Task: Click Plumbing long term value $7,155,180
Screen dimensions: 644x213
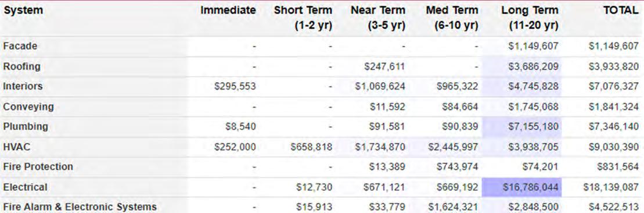Action: pos(533,126)
